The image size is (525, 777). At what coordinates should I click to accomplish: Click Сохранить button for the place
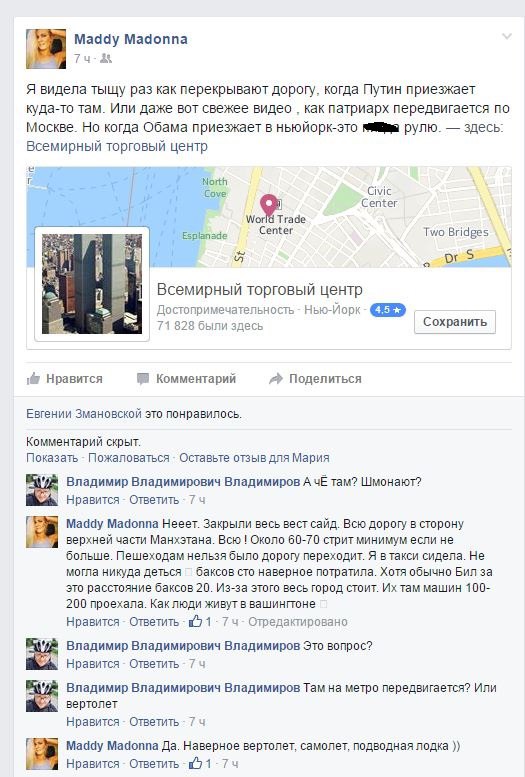pos(455,322)
